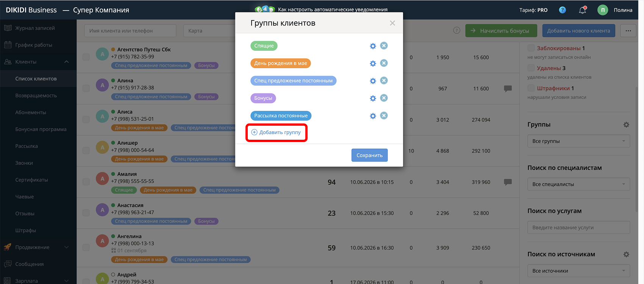This screenshot has width=644, height=284.
Task: Open the Все специалисты dropdown
Action: [x=578, y=184]
